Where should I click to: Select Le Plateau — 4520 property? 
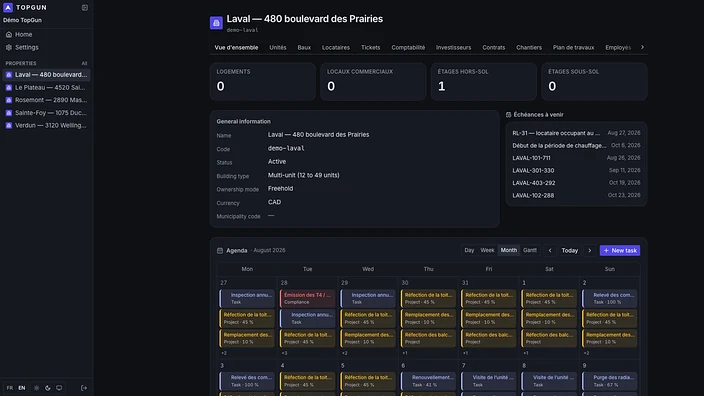pos(46,88)
